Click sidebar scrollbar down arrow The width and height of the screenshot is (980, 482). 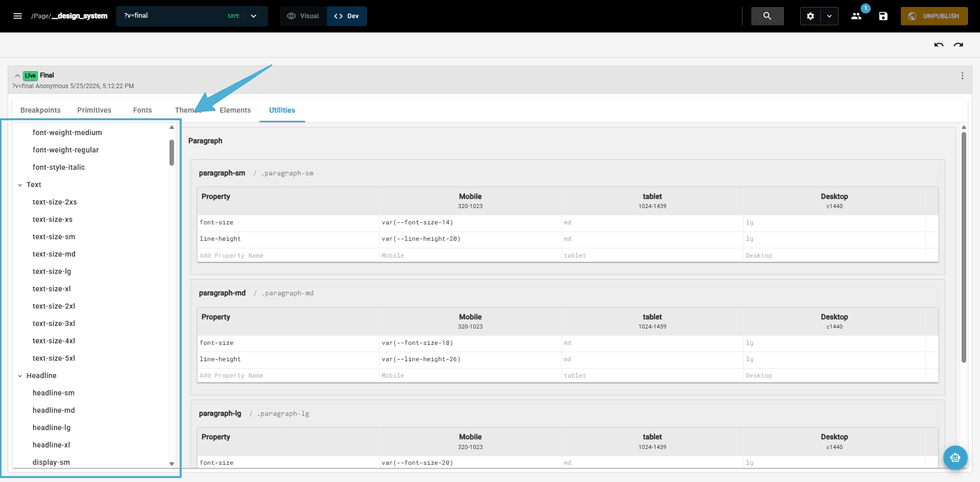172,463
